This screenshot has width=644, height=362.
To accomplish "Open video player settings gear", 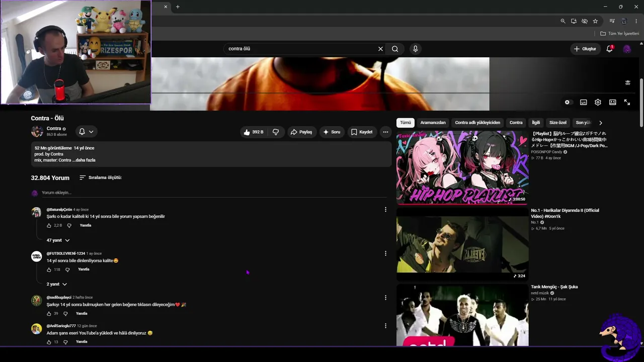I will [598, 102].
